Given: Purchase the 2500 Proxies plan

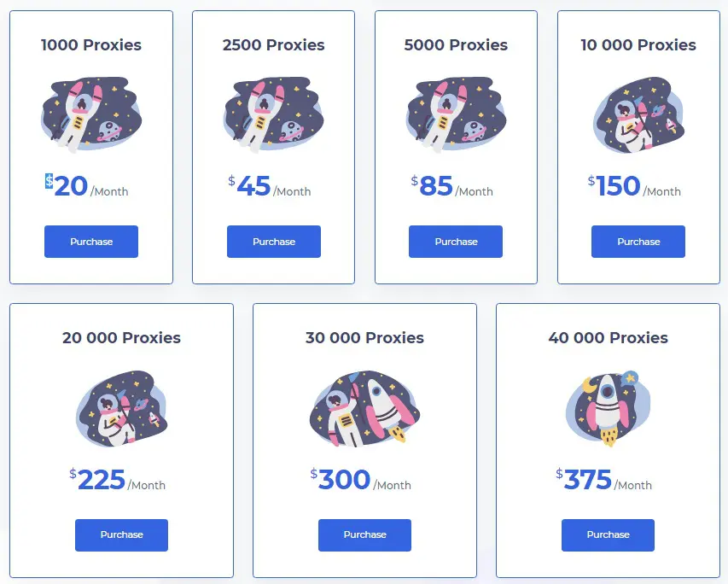Looking at the screenshot, I should (274, 242).
